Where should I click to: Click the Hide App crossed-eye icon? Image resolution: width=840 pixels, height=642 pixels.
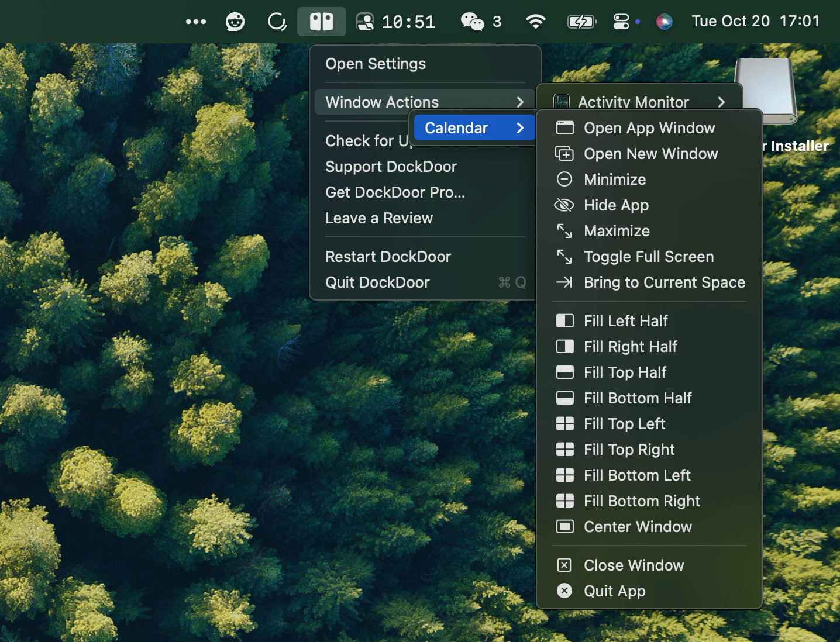[x=564, y=205]
